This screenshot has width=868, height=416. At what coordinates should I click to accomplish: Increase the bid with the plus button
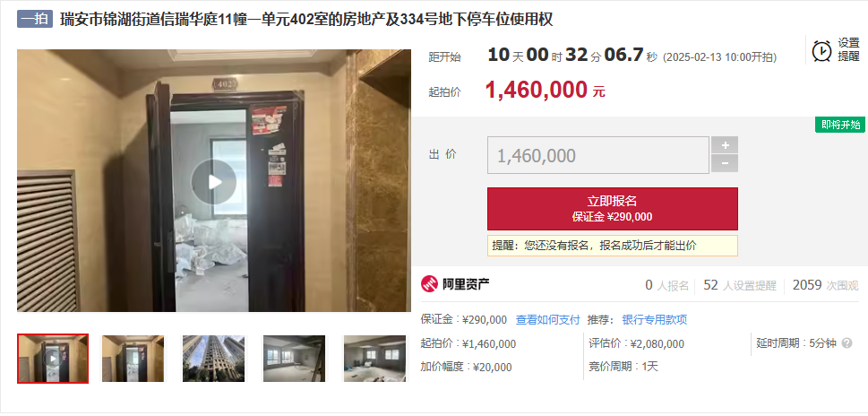point(725,145)
